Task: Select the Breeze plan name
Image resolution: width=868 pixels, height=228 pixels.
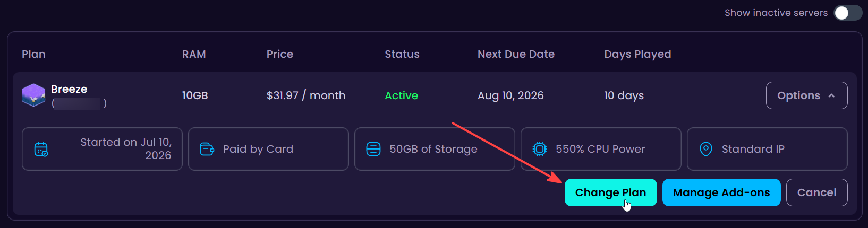Action: pos(69,89)
